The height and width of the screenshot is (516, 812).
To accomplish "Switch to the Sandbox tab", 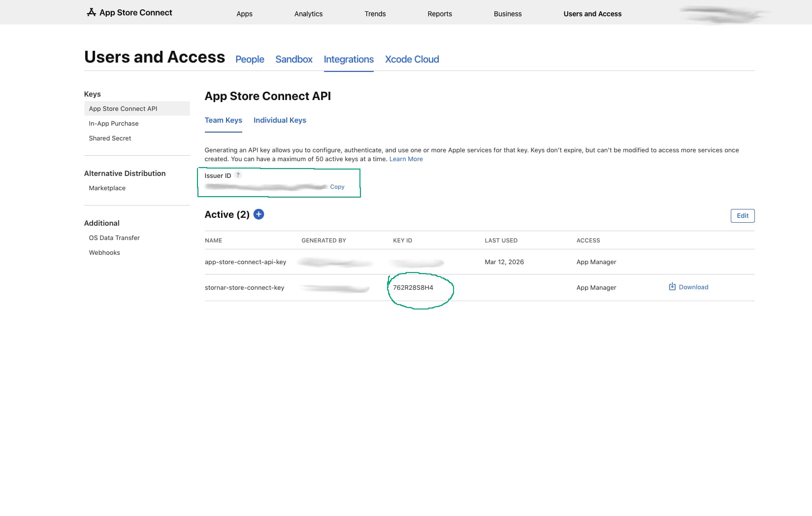I will [294, 59].
